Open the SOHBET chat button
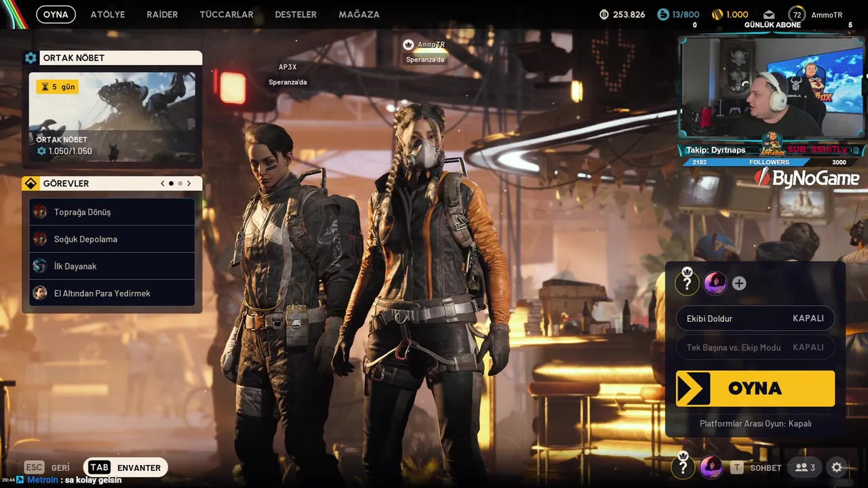Image resolution: width=868 pixels, height=488 pixels. [x=756, y=468]
